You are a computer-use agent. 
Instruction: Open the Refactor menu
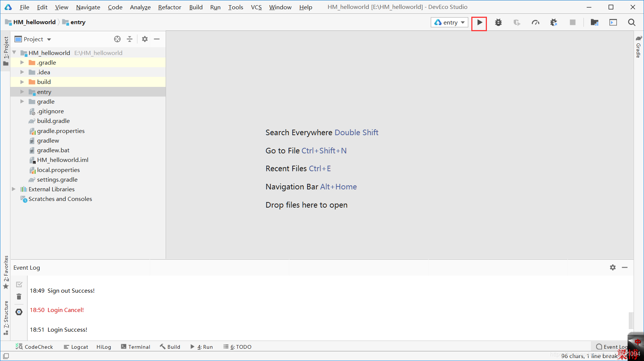coord(170,7)
